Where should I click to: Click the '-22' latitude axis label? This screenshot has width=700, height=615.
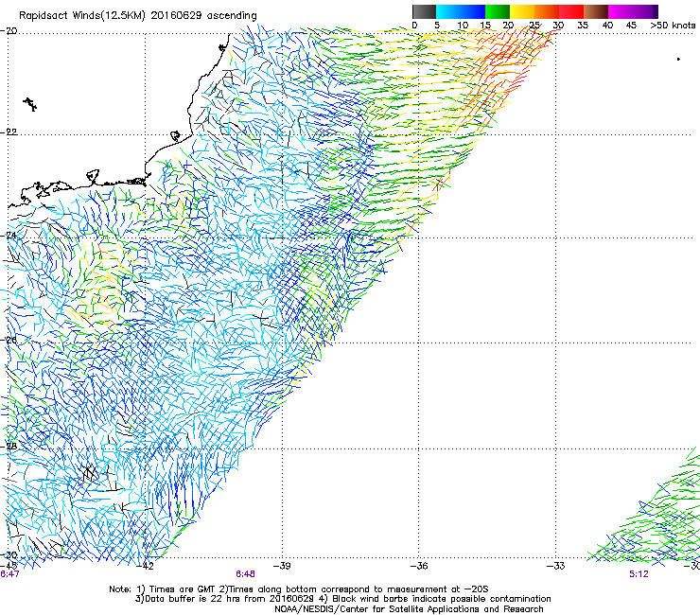pyautogui.click(x=9, y=132)
